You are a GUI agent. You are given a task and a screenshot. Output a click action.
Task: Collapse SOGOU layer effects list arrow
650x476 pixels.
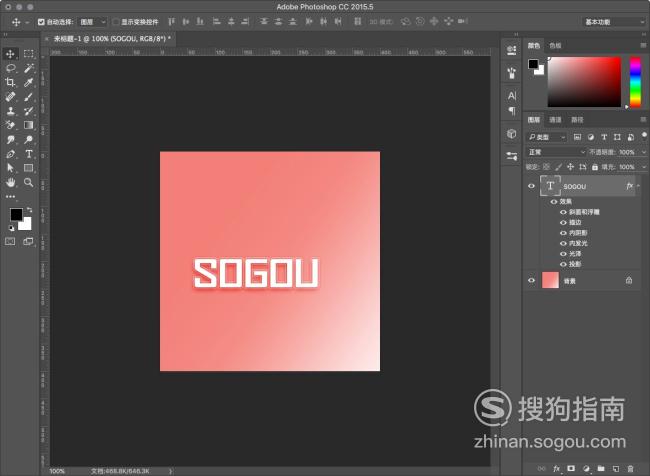638,186
